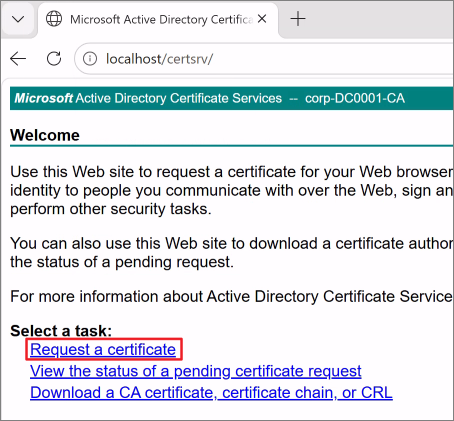This screenshot has height=421, width=454.
Task: Click the text 'the status of a pending request.'
Action: pyautogui.click(x=122, y=262)
